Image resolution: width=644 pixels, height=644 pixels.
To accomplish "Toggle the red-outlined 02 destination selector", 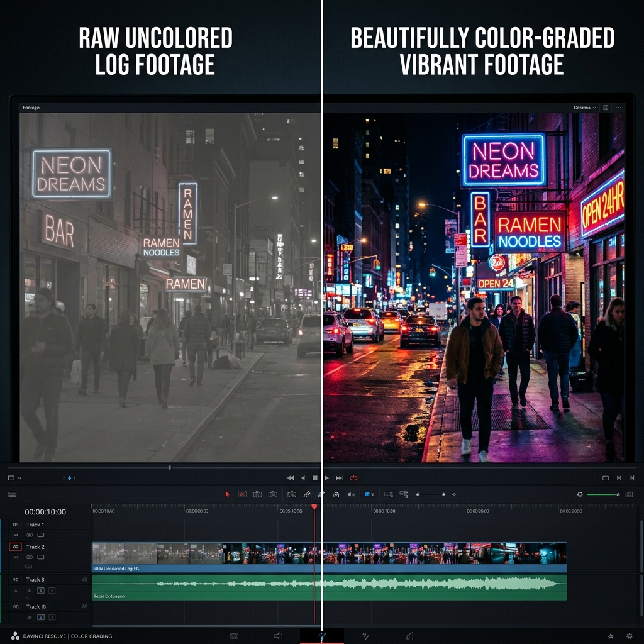I will 16,547.
